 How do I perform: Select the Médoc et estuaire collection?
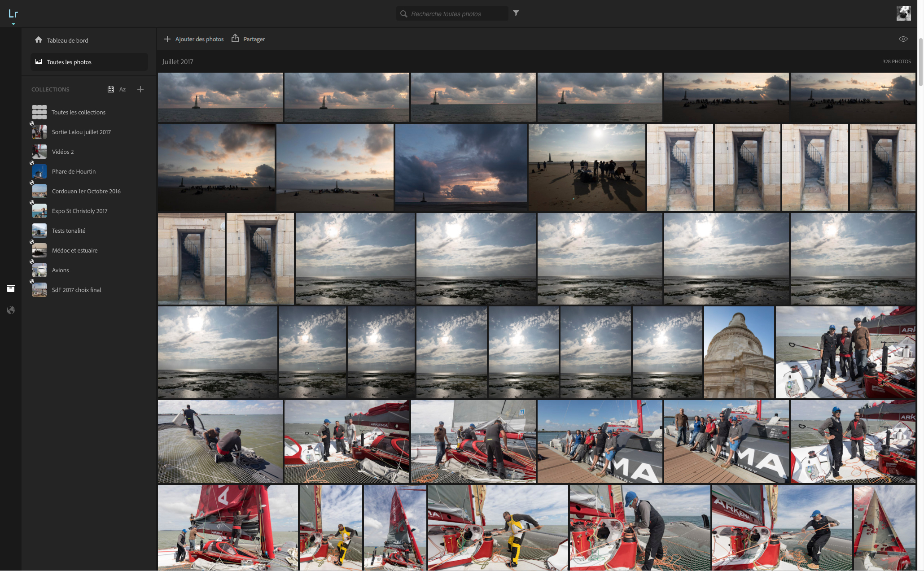pyautogui.click(x=74, y=250)
